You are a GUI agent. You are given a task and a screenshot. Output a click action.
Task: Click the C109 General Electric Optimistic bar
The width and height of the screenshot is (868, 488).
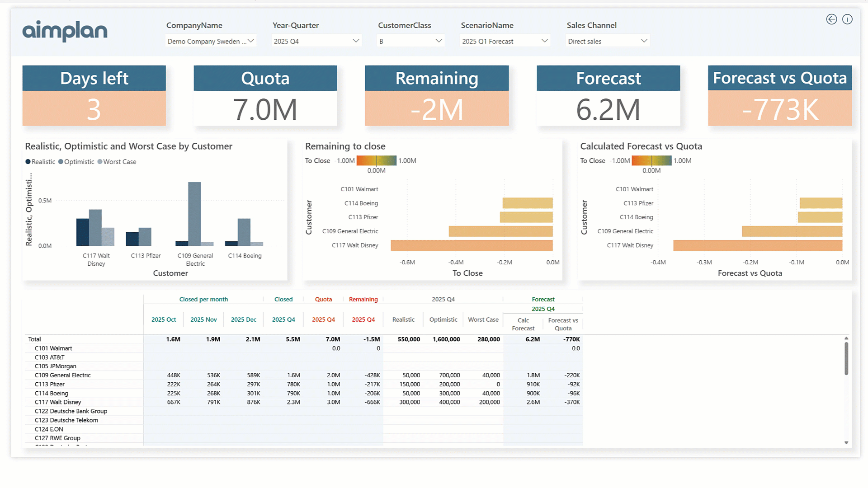(194, 213)
